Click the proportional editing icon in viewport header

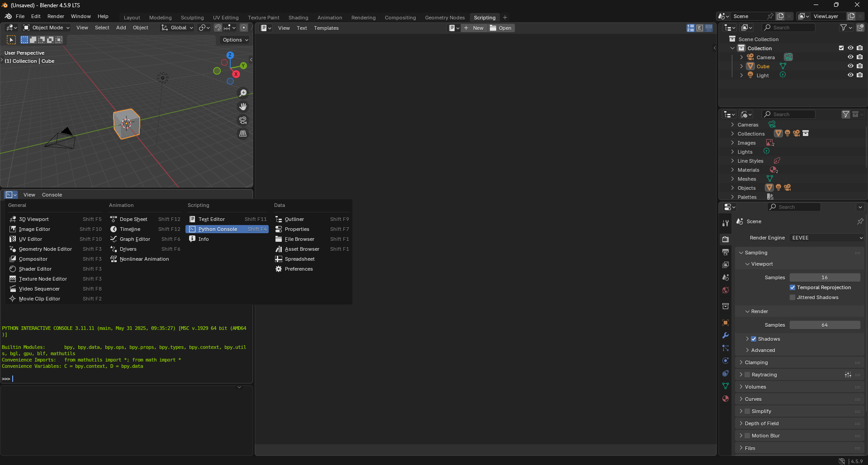coord(244,28)
